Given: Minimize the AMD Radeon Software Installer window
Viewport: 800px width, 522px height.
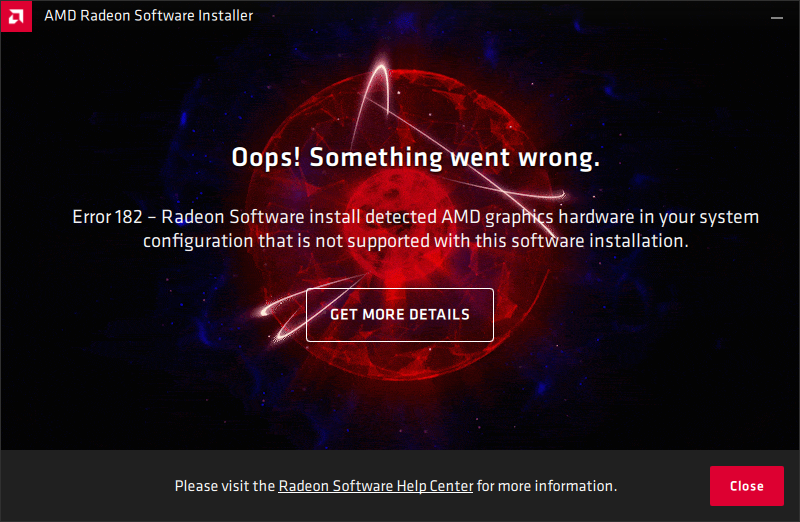Looking at the screenshot, I should [x=777, y=17].
